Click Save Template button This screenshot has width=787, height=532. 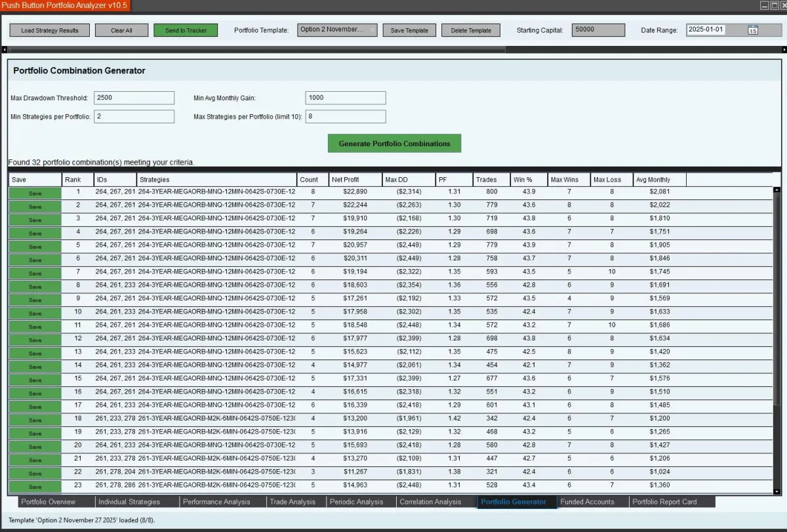409,30
